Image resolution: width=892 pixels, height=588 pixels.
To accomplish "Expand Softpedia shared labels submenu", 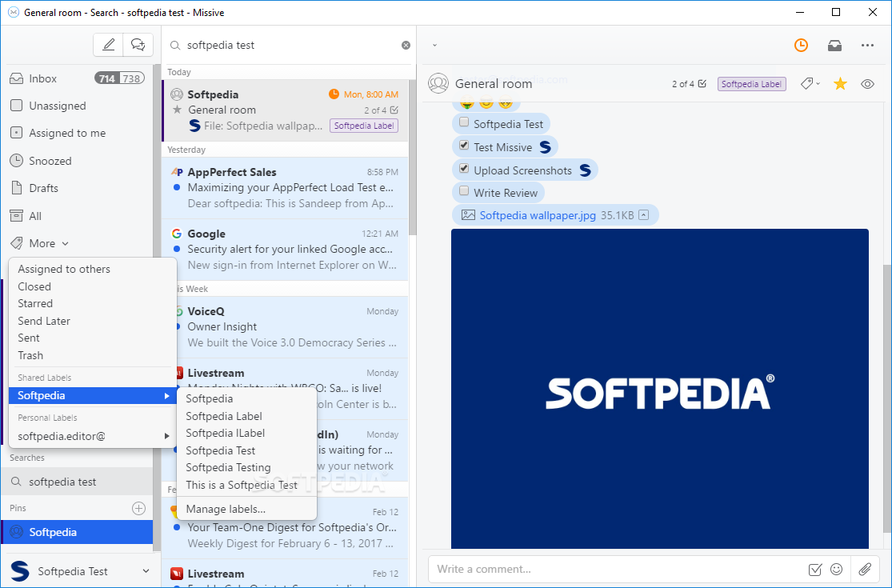I will point(92,396).
